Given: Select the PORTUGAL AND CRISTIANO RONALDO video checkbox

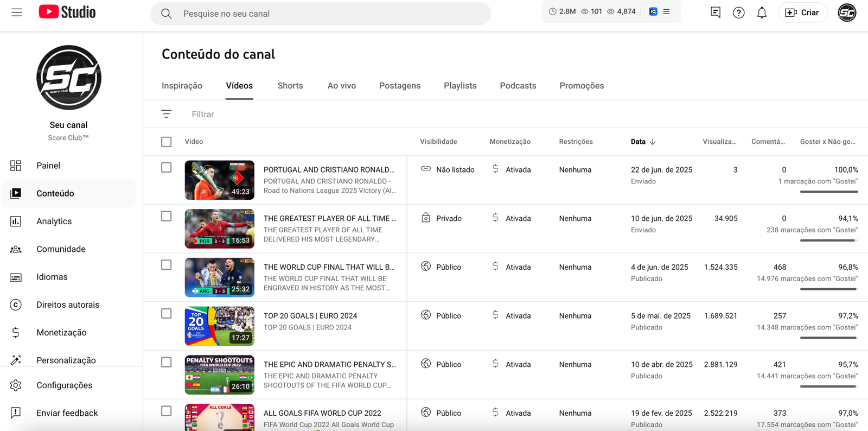Looking at the screenshot, I should [x=167, y=168].
